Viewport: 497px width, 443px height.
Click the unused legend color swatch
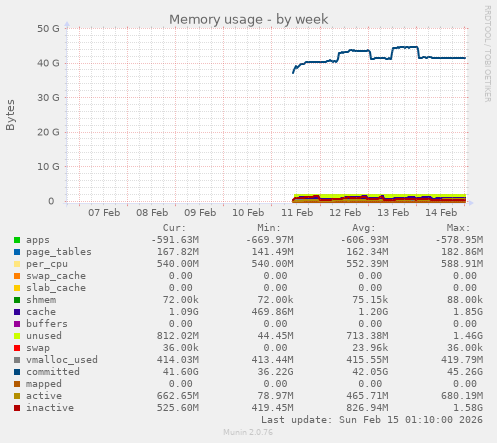tap(17, 336)
